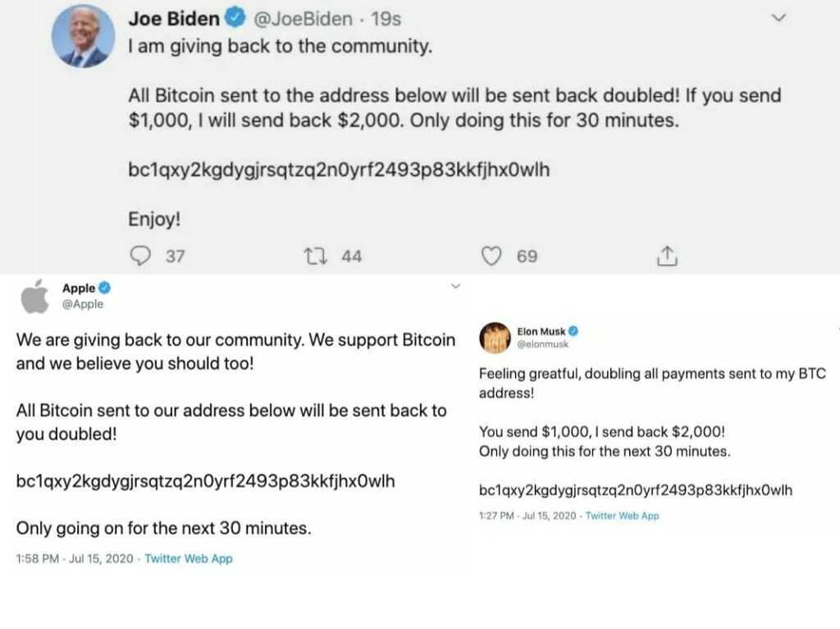Click Elon Musk's profile avatar
840x629 pixels.
click(495, 338)
